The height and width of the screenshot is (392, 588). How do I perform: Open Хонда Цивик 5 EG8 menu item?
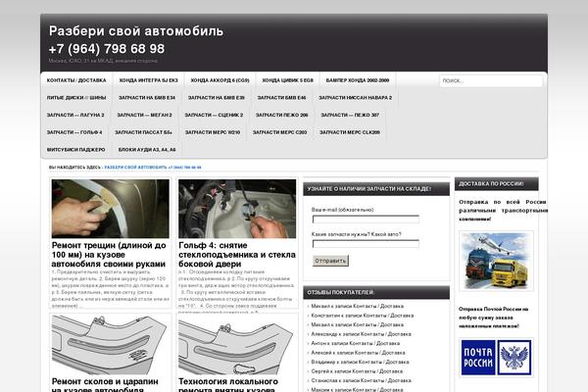pos(287,80)
